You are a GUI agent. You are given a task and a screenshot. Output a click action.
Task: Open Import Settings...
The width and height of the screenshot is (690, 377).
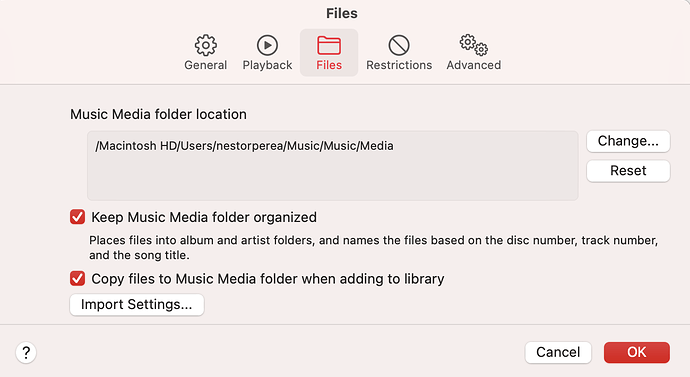(136, 304)
